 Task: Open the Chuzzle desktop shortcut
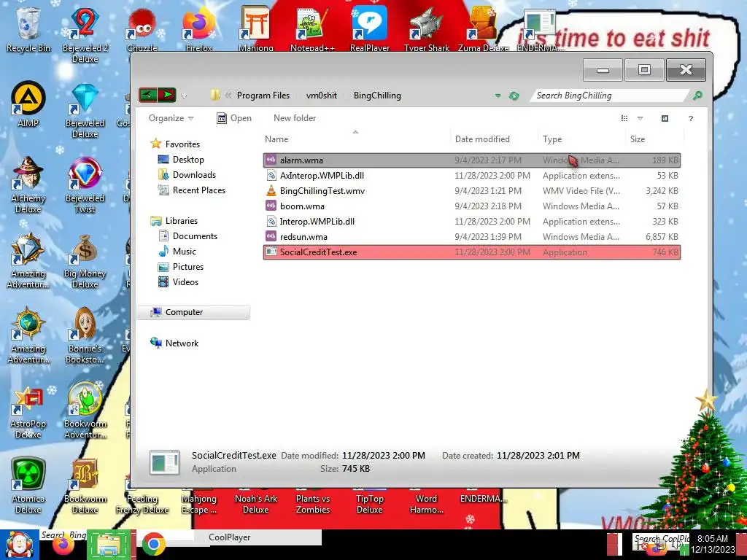click(x=142, y=29)
